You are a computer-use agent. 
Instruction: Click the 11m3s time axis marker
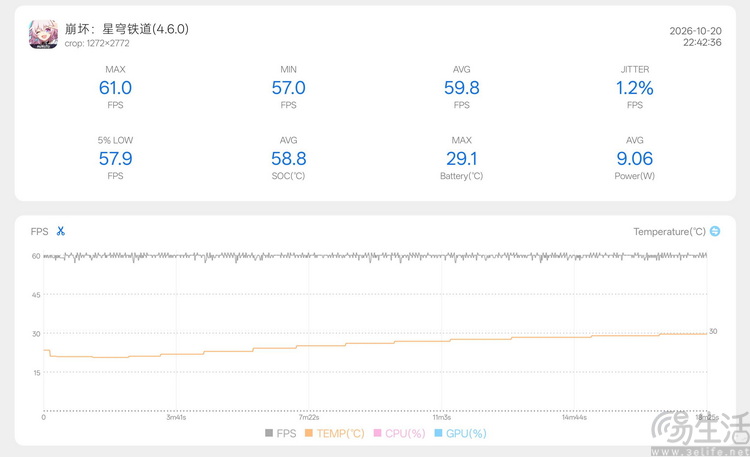point(441,417)
